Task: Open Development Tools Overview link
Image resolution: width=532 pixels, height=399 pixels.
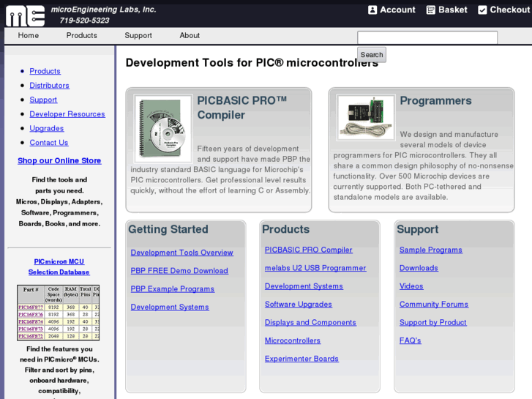Action: [x=182, y=253]
